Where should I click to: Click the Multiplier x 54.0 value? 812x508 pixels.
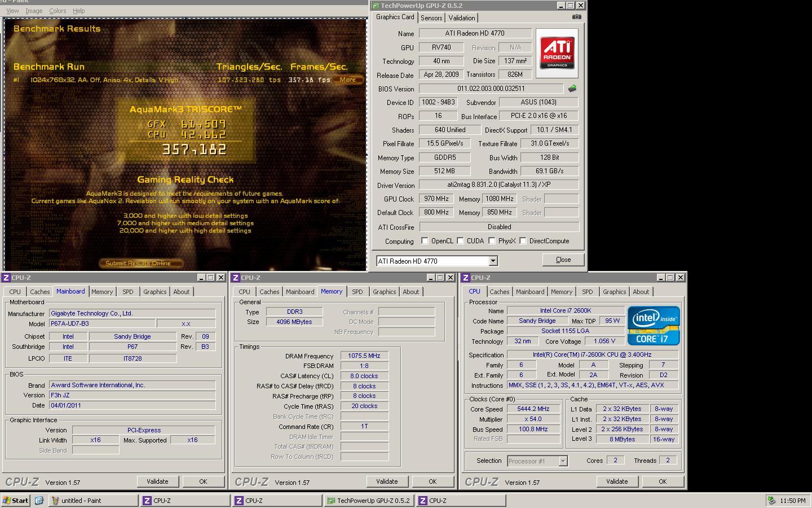(x=533, y=419)
